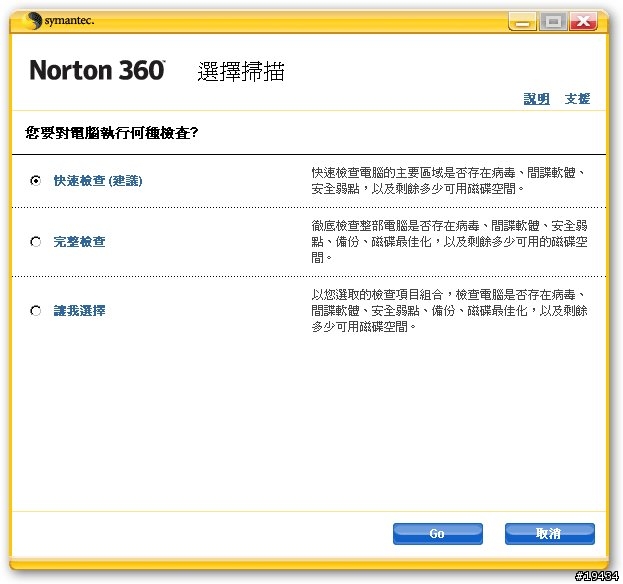Maximize the Norton 360 window

553,21
